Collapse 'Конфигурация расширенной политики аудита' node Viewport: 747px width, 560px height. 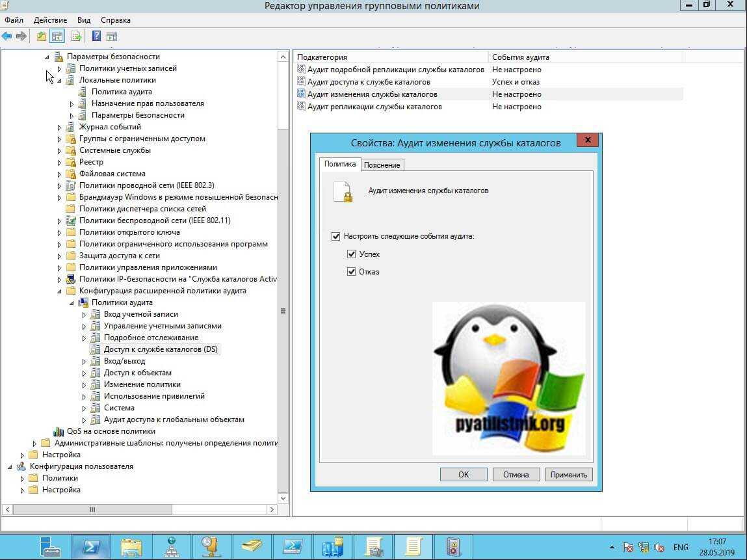click(59, 291)
